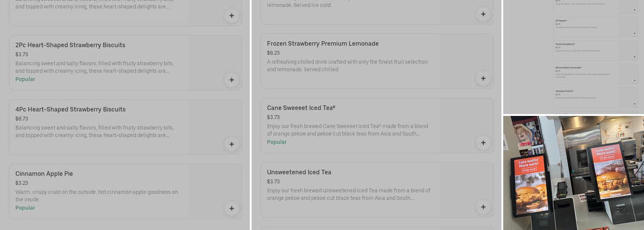Add Cane Sweeeet Iced Tea via plus icon
The height and width of the screenshot is (230, 644).
pyautogui.click(x=483, y=143)
